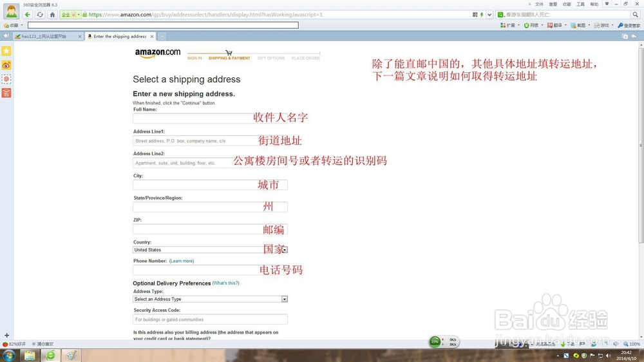Open the QR code icon in address bar
644x362 pixels.
(475, 14)
